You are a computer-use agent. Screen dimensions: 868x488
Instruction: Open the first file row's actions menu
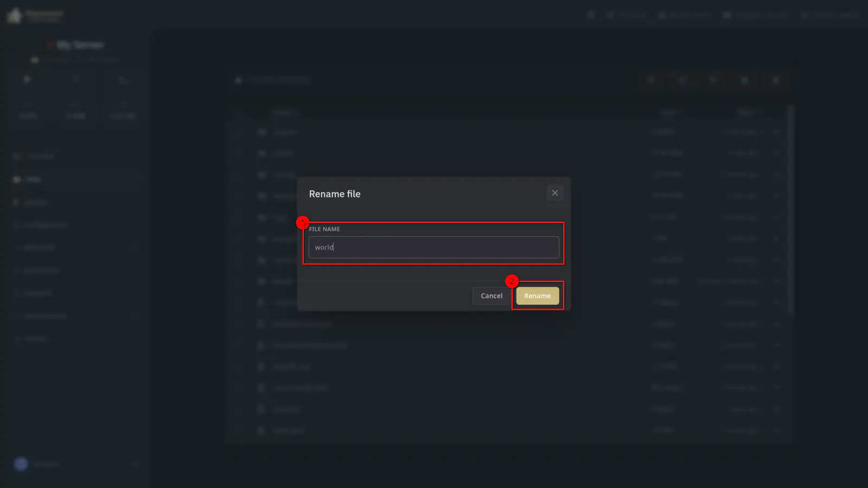point(776,132)
